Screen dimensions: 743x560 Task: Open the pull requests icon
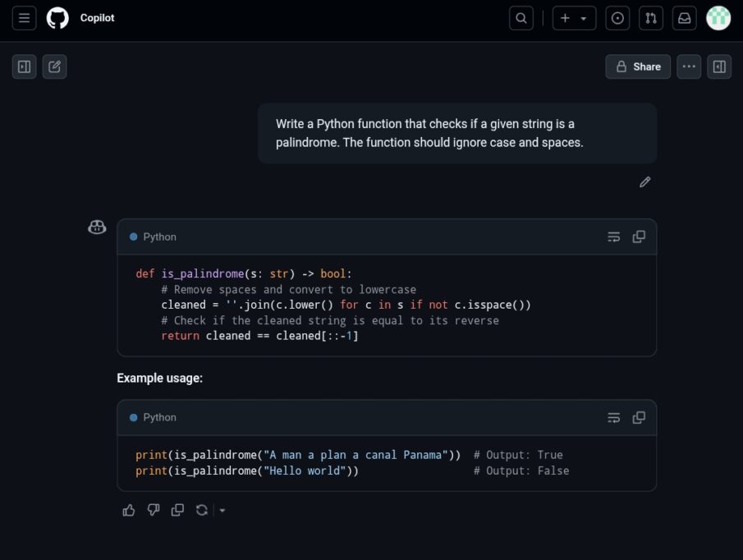click(651, 17)
